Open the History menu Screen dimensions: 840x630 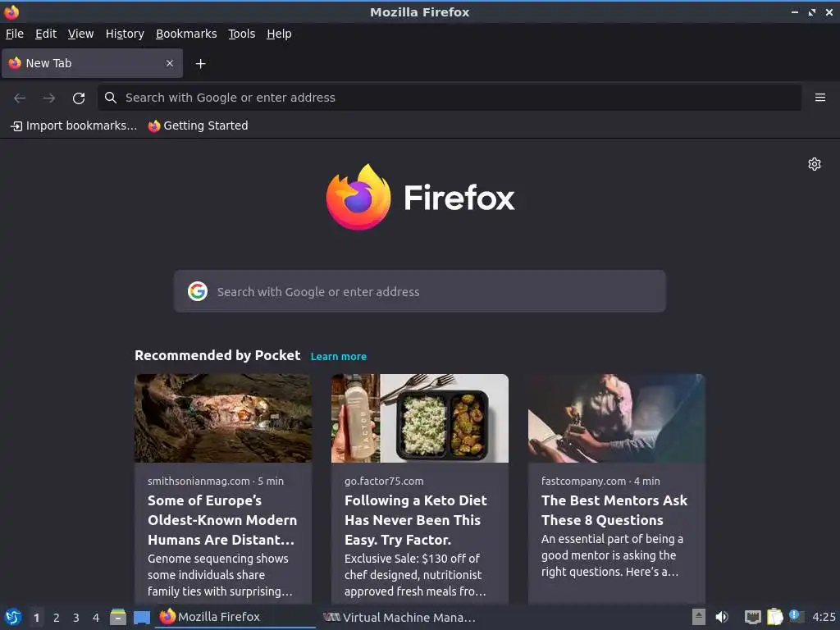click(x=125, y=34)
